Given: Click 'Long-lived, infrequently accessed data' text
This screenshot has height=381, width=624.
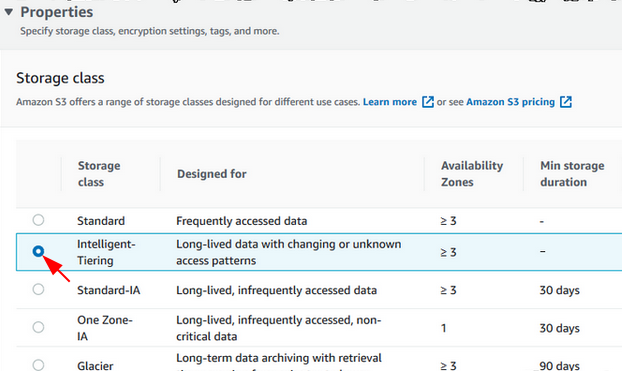Looking at the screenshot, I should pos(277,290).
